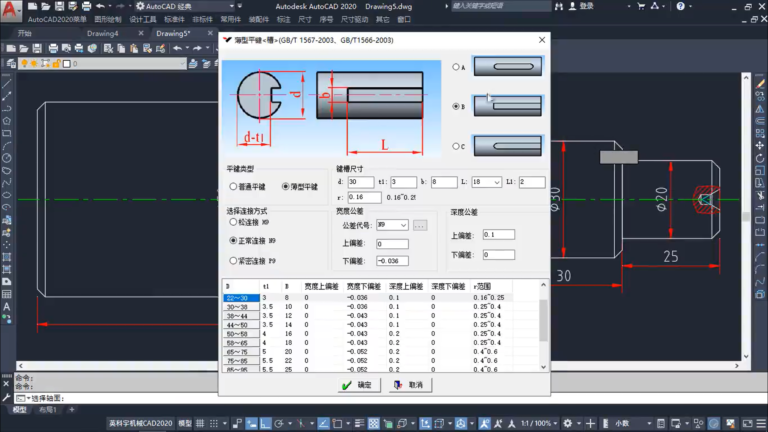This screenshot has width=768, height=432.
Task: Expand quick access toolbar customize arrow
Action: point(240,6)
